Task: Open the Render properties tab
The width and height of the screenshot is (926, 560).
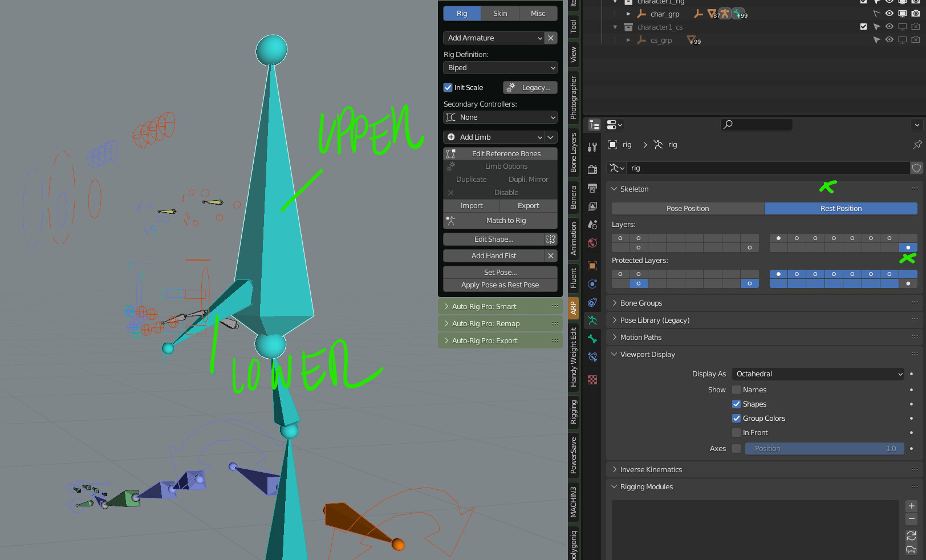Action: [592, 169]
